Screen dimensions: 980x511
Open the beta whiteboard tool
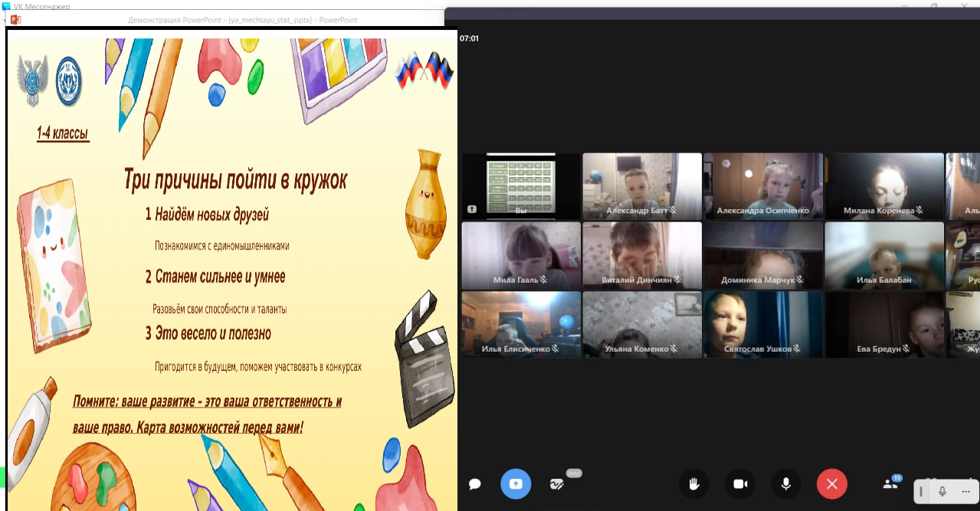point(558,484)
